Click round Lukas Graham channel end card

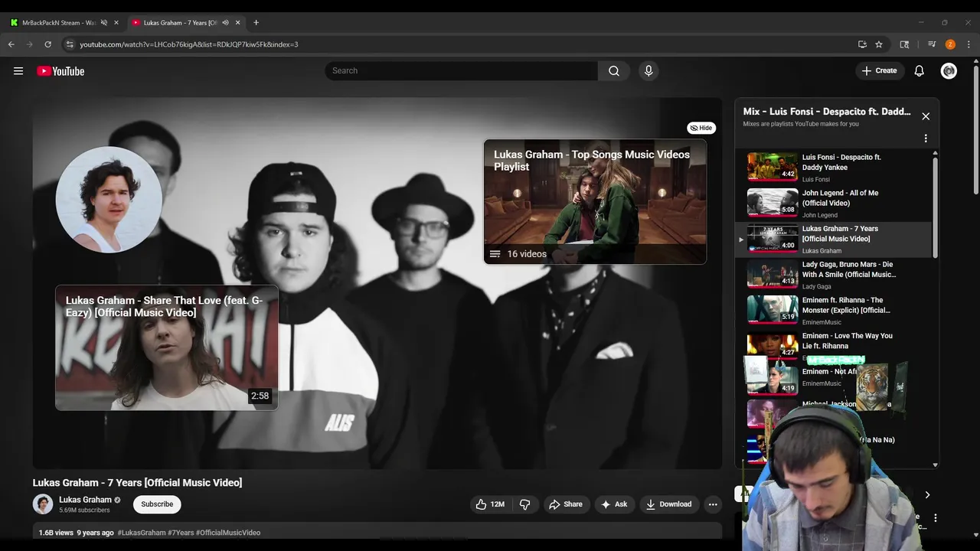[109, 200]
